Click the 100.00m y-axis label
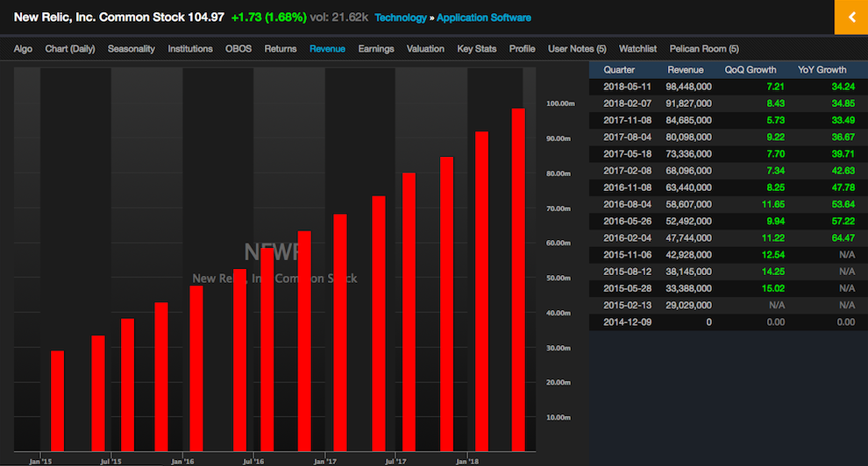Viewport: 868px width, 466px height. coord(560,103)
